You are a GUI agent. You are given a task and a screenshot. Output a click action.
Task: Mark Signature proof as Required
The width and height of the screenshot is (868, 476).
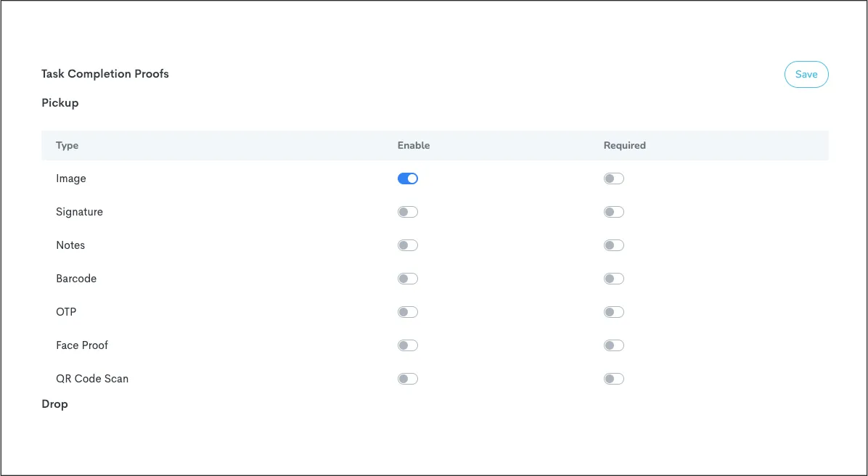click(613, 212)
